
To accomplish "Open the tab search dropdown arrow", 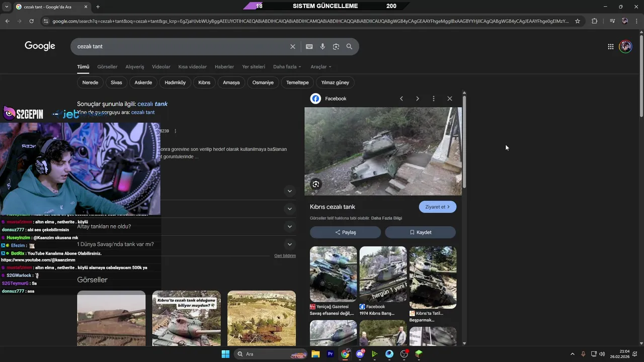I will coord(7,7).
